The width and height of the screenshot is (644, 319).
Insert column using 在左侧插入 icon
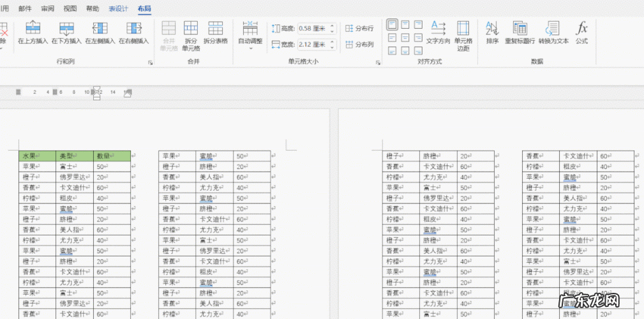(100, 29)
